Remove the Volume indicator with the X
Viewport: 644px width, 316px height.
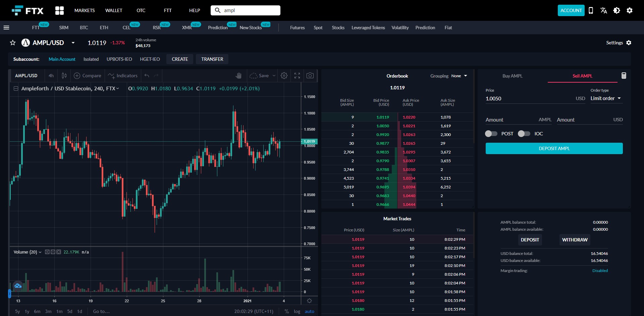[x=59, y=252]
